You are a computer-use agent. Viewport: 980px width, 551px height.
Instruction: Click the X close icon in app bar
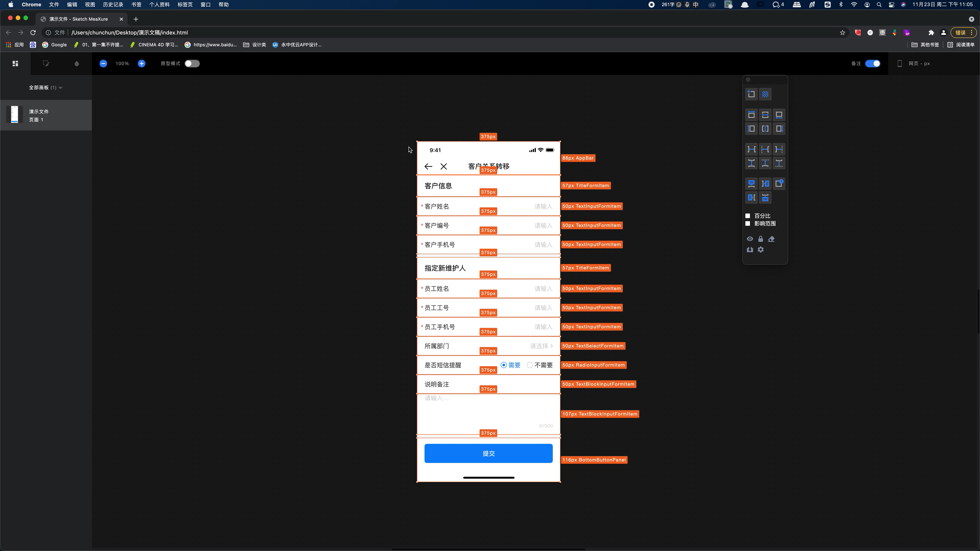(x=444, y=166)
